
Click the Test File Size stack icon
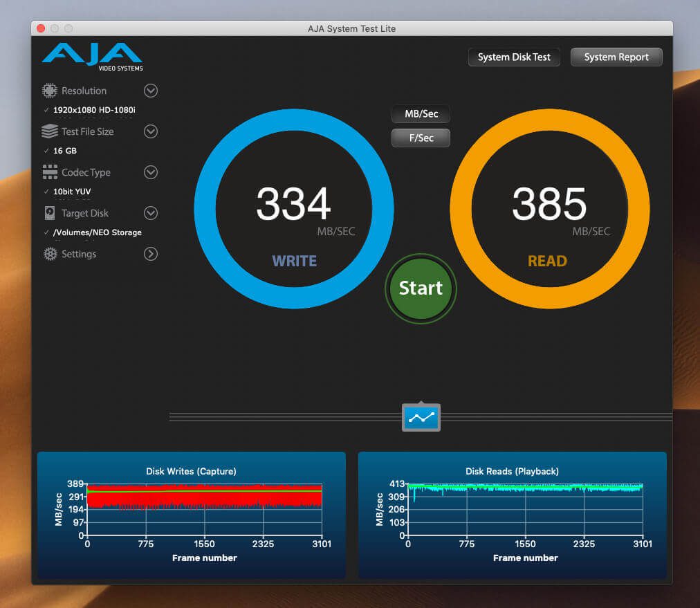(50, 131)
